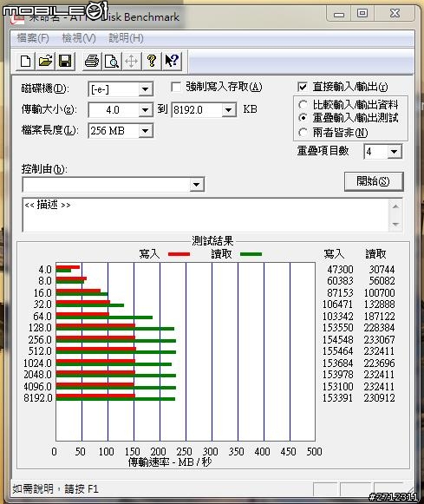Viewport: 424px width, 504px height.
Task: Uncheck the 直接輸入/輸出 checkbox
Action: point(303,87)
